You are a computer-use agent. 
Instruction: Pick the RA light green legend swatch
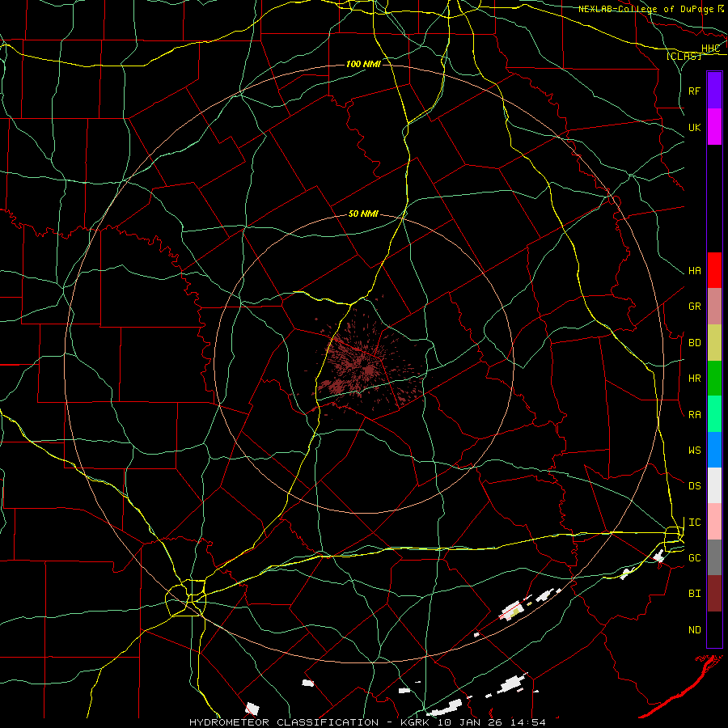[x=714, y=414]
